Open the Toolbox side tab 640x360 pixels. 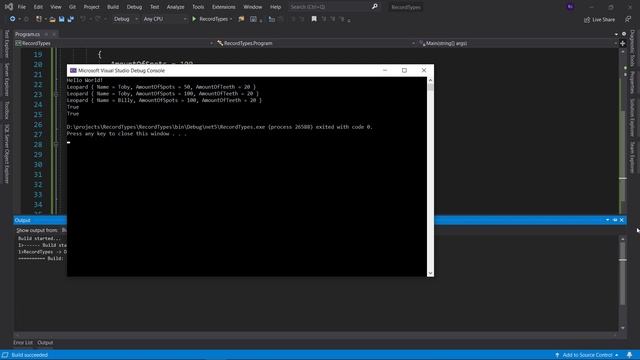(x=7, y=110)
